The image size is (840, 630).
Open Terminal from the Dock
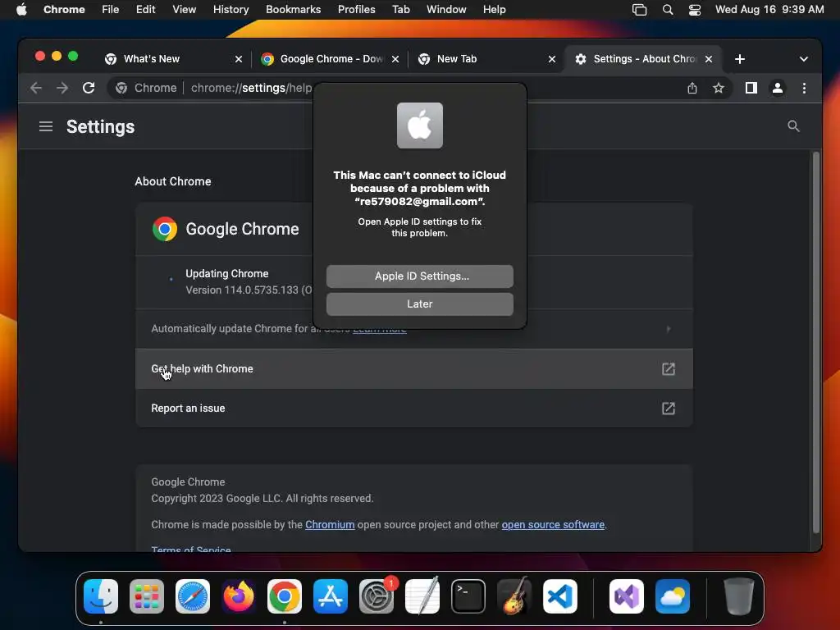point(468,596)
